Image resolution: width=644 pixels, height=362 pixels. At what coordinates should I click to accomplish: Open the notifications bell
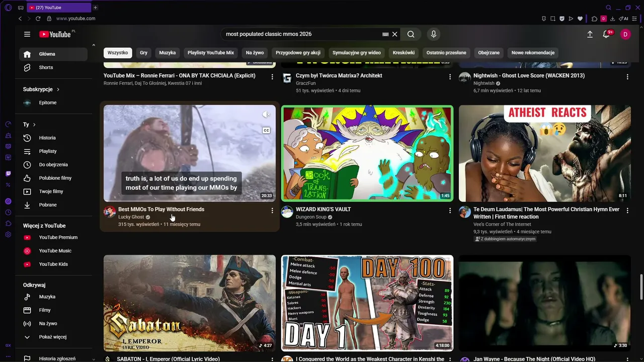tap(607, 34)
